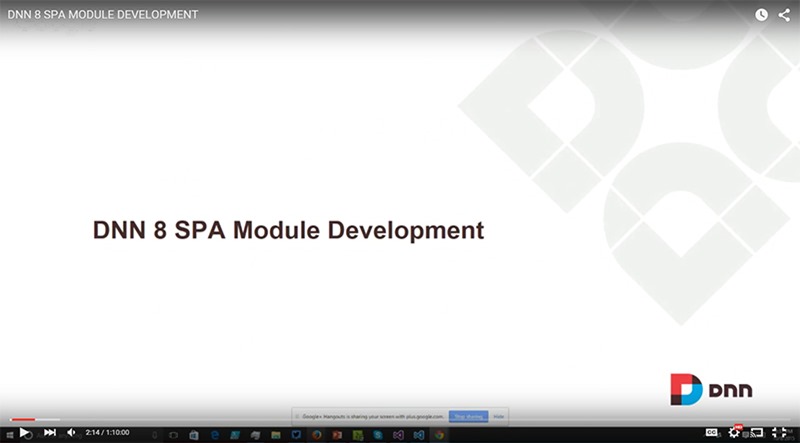Click the File Explorer folder taskbar icon
The image size is (800, 443).
[x=276, y=435]
